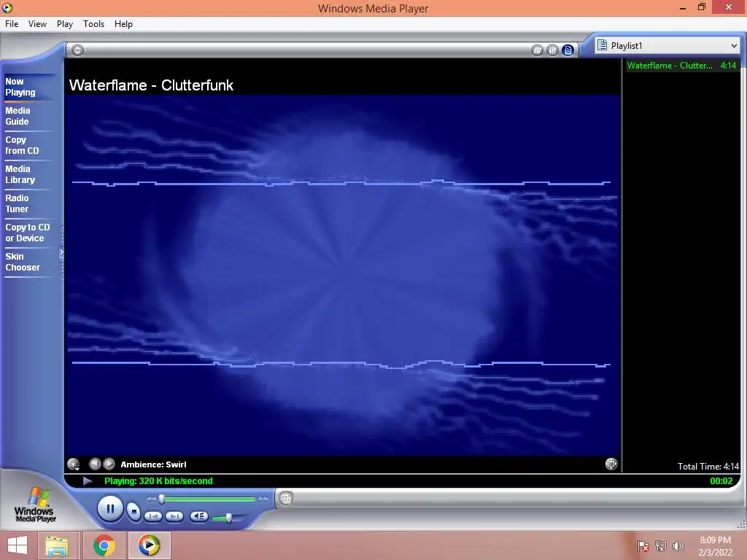Click the system volume tray icon
This screenshot has height=560, width=747.
(x=678, y=546)
